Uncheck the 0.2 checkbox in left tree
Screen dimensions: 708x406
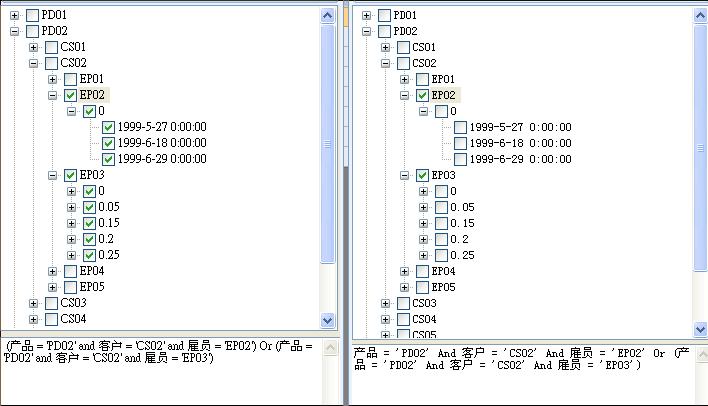click(89, 239)
